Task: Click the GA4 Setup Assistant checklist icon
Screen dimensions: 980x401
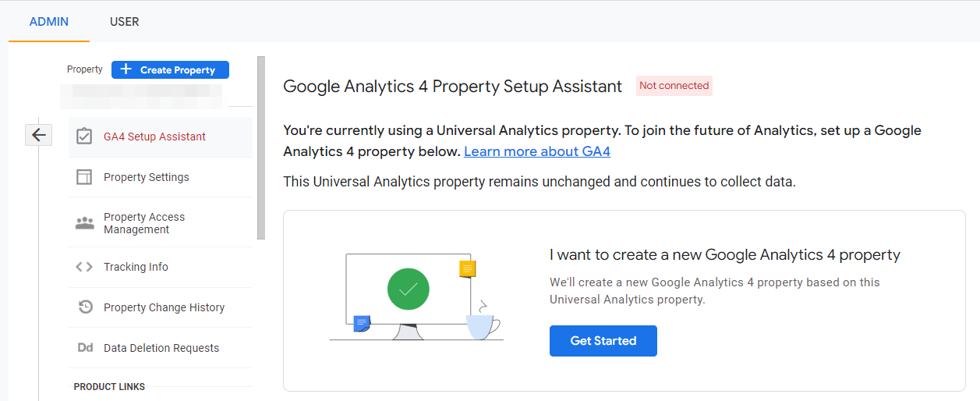Action: coord(84,137)
